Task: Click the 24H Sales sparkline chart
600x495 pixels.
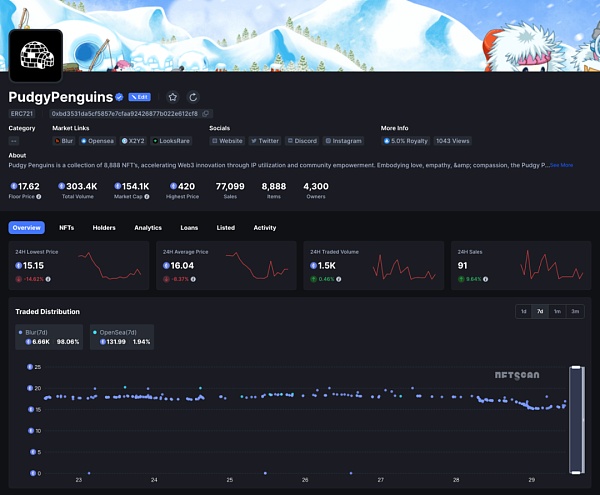Action: pos(552,265)
